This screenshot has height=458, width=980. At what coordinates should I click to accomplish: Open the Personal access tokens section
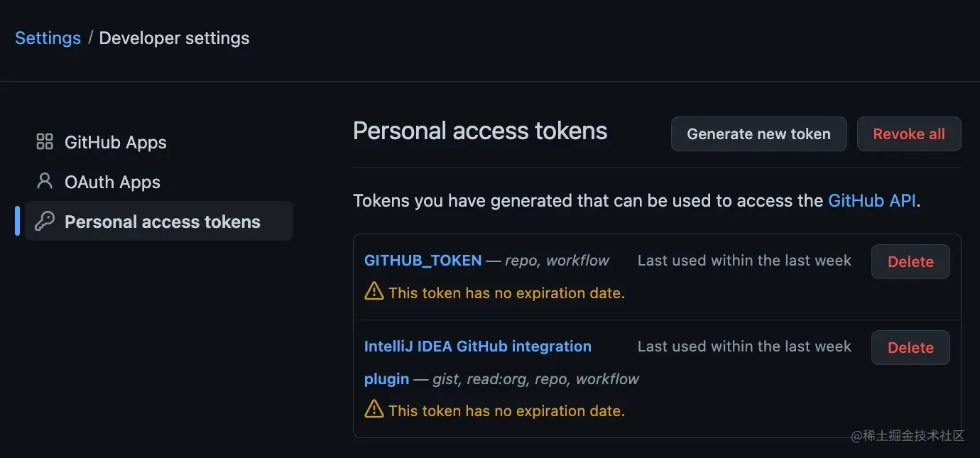coord(162,221)
